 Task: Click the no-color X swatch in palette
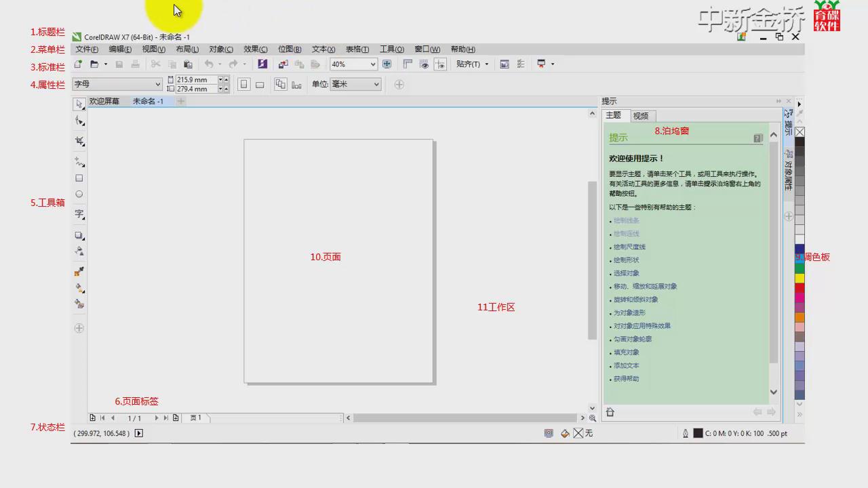point(800,131)
